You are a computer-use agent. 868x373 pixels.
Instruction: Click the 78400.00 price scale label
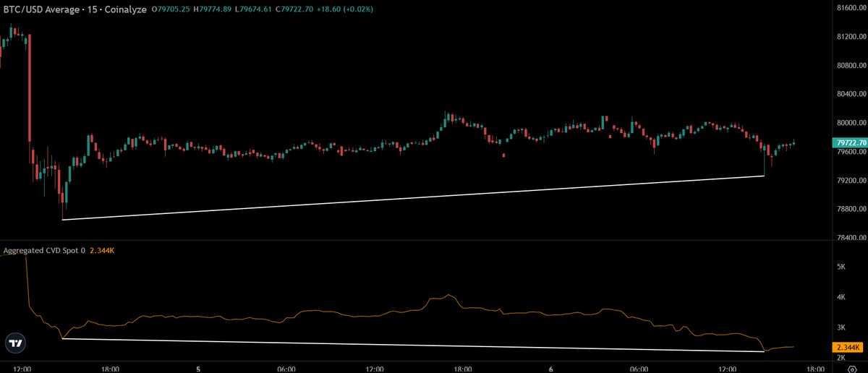(846, 237)
